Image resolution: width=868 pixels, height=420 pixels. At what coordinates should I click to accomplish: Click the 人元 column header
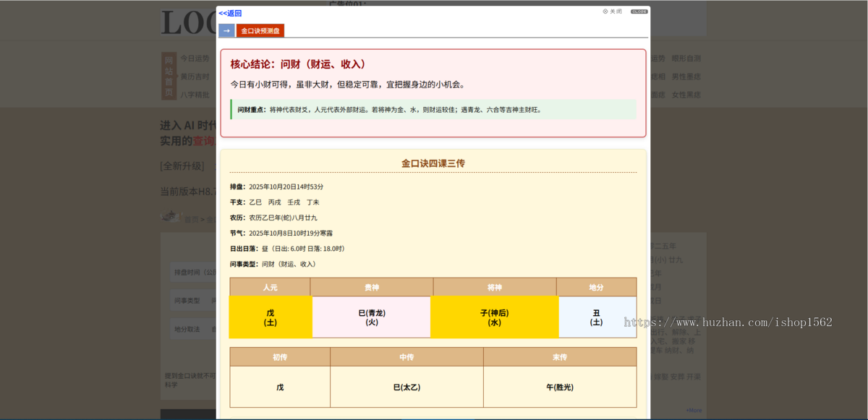270,287
